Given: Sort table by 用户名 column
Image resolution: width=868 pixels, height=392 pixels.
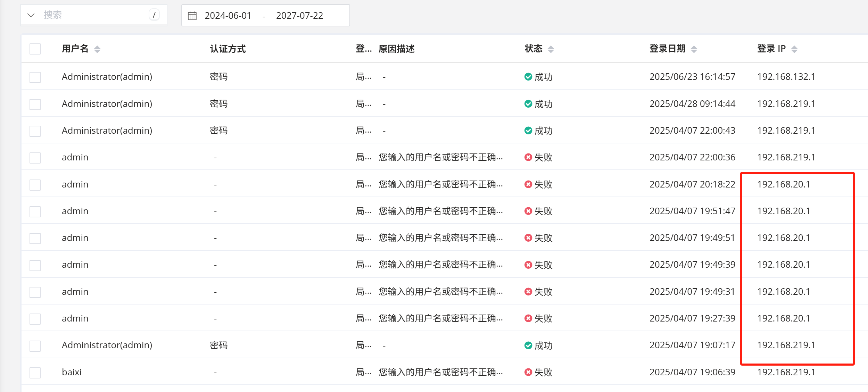Looking at the screenshot, I should click(x=97, y=49).
